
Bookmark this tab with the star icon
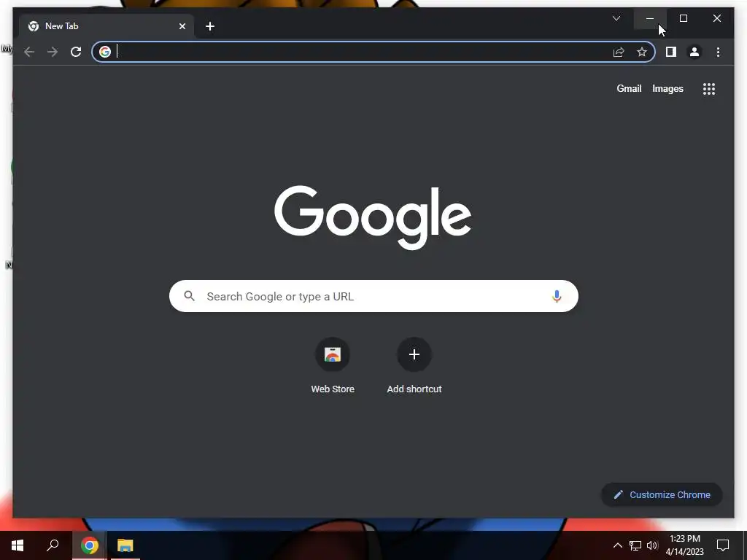[642, 52]
